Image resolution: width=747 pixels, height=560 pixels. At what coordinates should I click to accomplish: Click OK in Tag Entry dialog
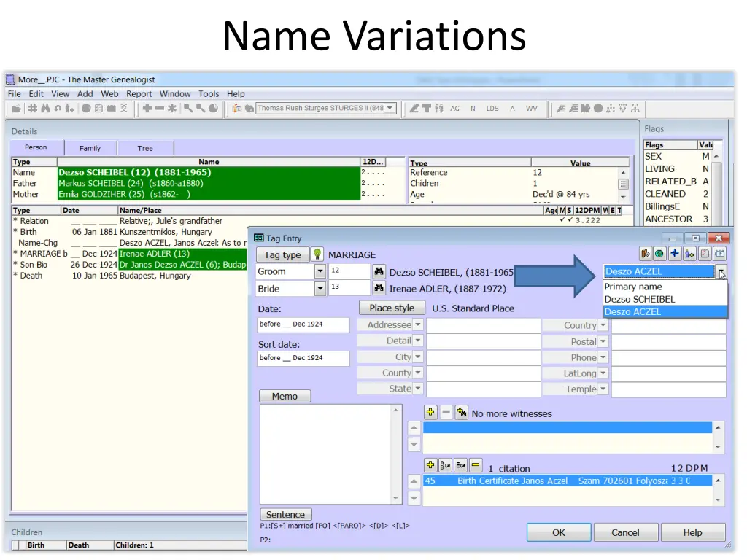tap(558, 532)
